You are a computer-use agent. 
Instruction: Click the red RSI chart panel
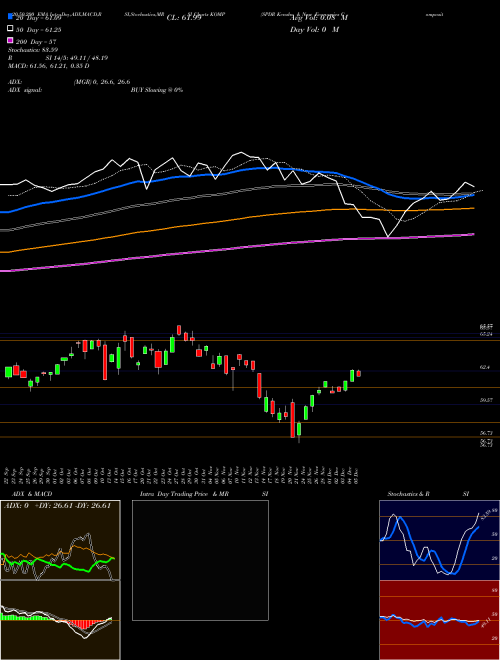click(x=439, y=620)
